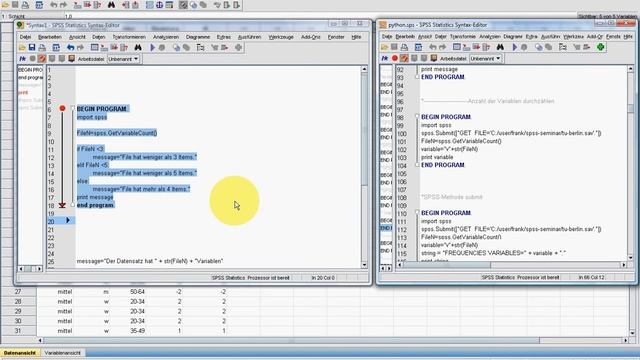Screen dimensions: 640x360
Task: Collapse BEGIN PROGRAM block at line 98 in python.sps
Action: (x=417, y=116)
